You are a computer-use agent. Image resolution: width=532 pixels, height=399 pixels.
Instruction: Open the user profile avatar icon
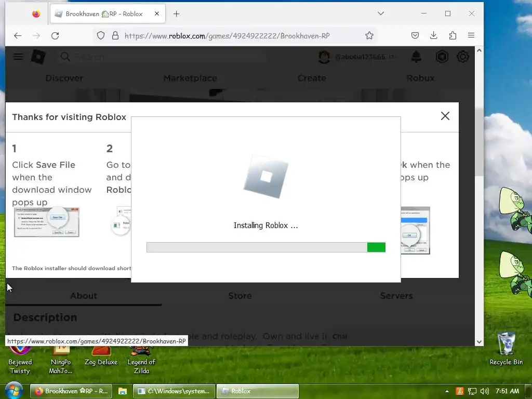pyautogui.click(x=324, y=57)
